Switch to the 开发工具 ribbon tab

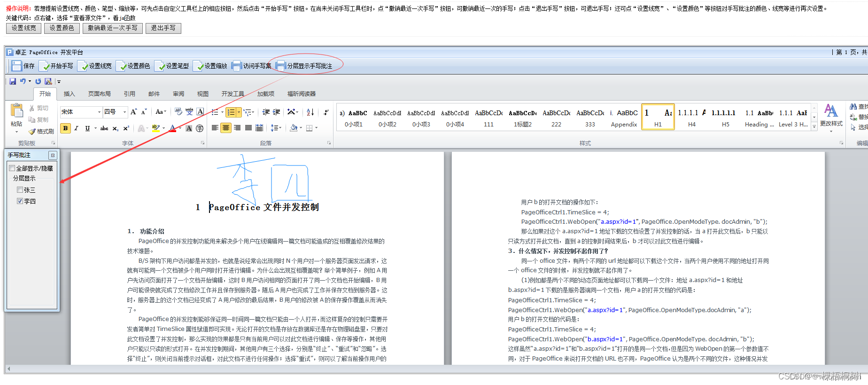[233, 94]
